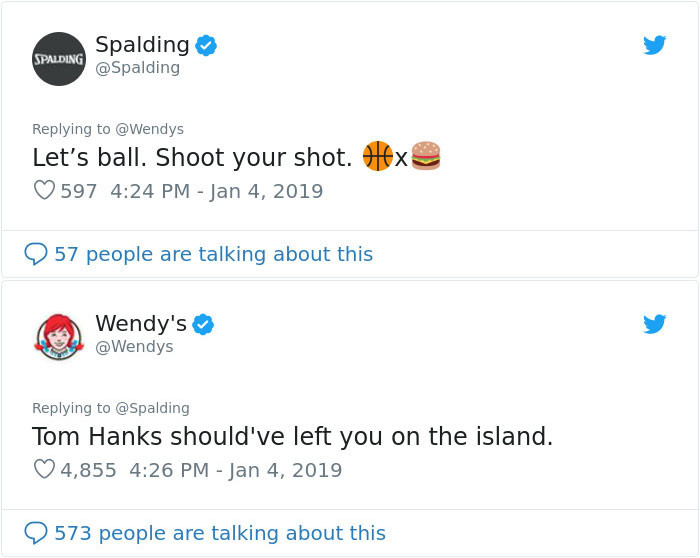Click Spalding's profile avatar logo
Screen dimensions: 700x558
[x=59, y=59]
